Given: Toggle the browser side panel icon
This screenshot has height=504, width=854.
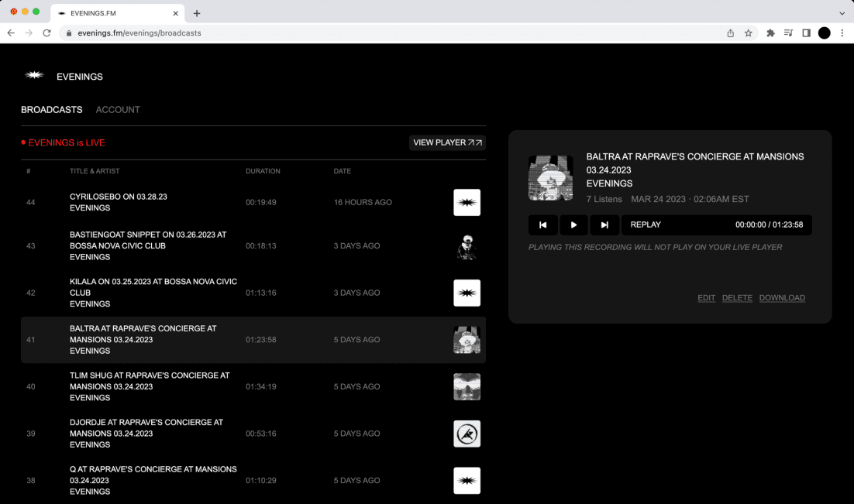Looking at the screenshot, I should 807,33.
